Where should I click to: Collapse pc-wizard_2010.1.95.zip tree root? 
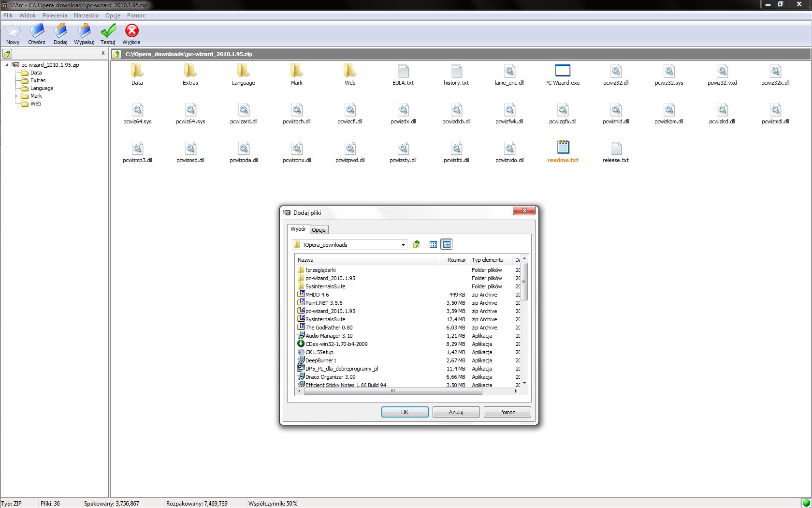click(x=7, y=65)
